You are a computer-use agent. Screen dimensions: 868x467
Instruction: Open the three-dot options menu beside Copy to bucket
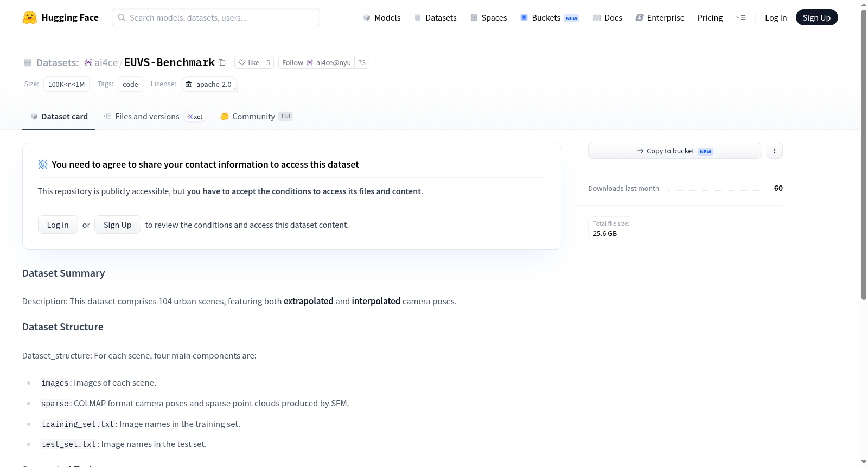(x=775, y=151)
